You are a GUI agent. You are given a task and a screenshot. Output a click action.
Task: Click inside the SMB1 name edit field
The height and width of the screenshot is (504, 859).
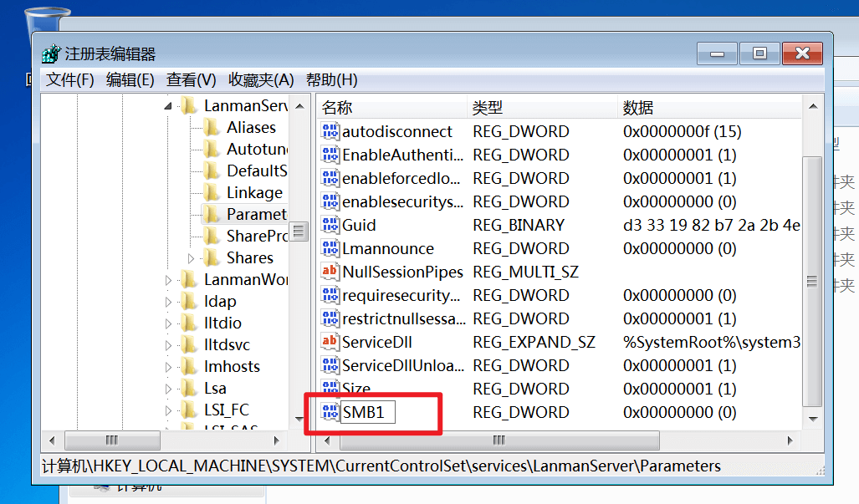click(x=366, y=412)
